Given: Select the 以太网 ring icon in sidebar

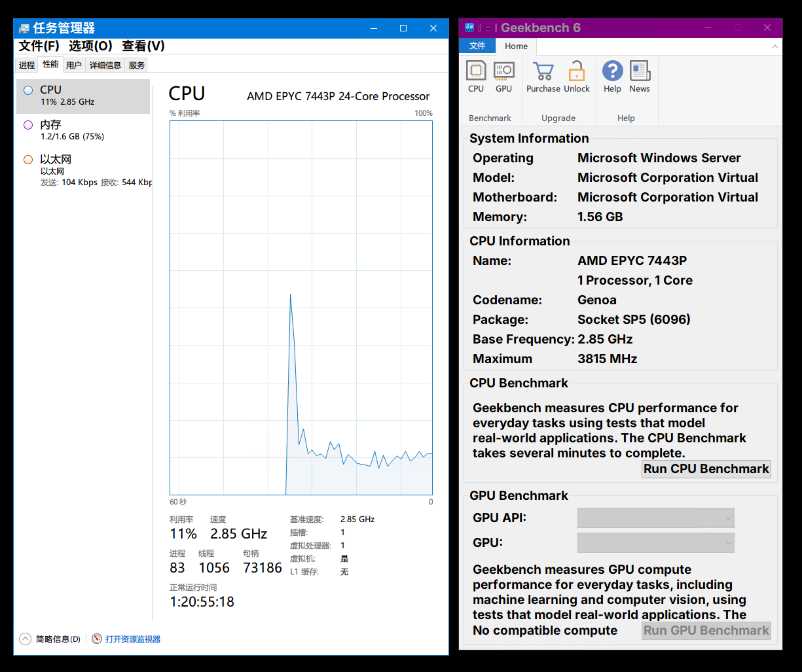Looking at the screenshot, I should tap(28, 160).
